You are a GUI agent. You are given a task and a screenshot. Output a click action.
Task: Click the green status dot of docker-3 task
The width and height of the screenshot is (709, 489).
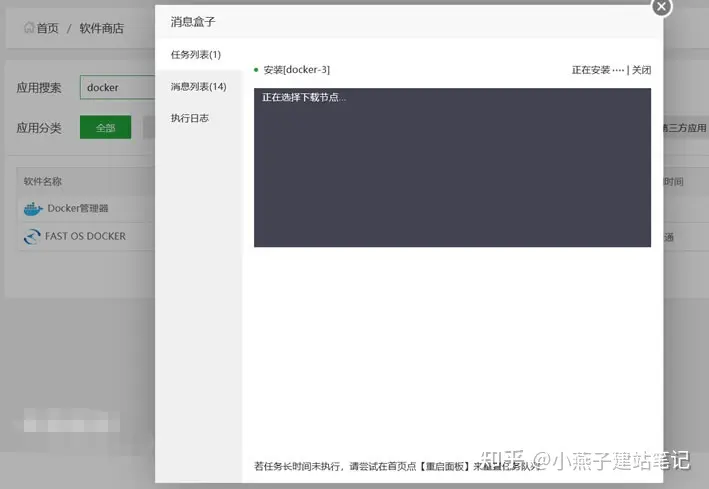[x=256, y=70]
